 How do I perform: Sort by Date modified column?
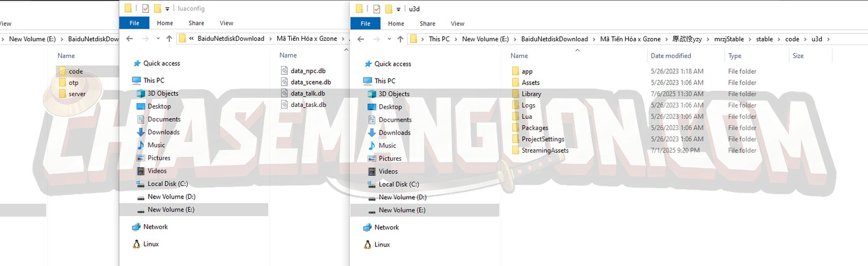[x=671, y=56]
